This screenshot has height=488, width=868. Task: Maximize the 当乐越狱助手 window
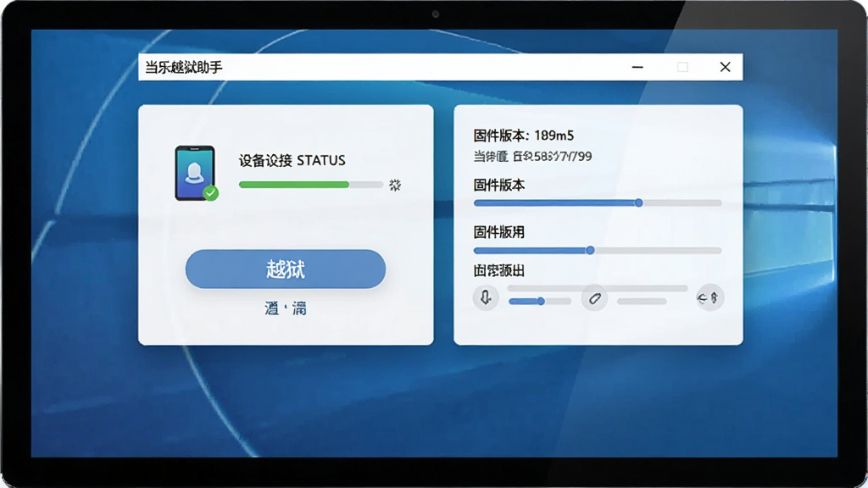(x=682, y=67)
